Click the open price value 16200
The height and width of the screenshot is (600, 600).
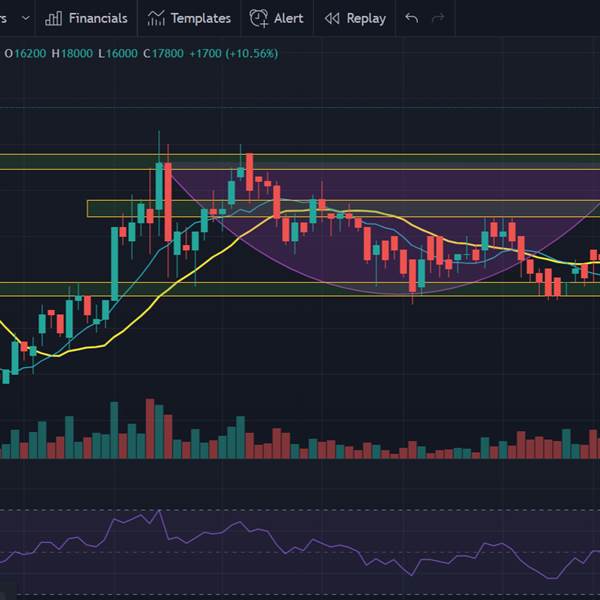coord(30,54)
